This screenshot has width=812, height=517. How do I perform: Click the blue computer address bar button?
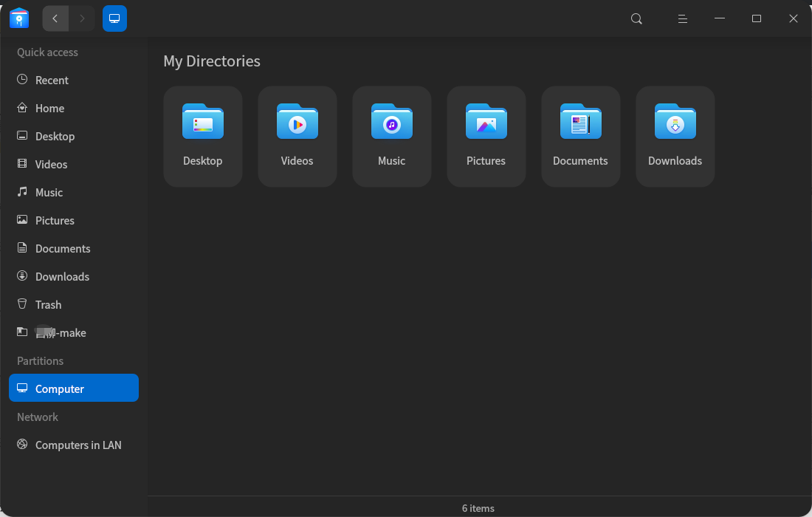click(114, 18)
